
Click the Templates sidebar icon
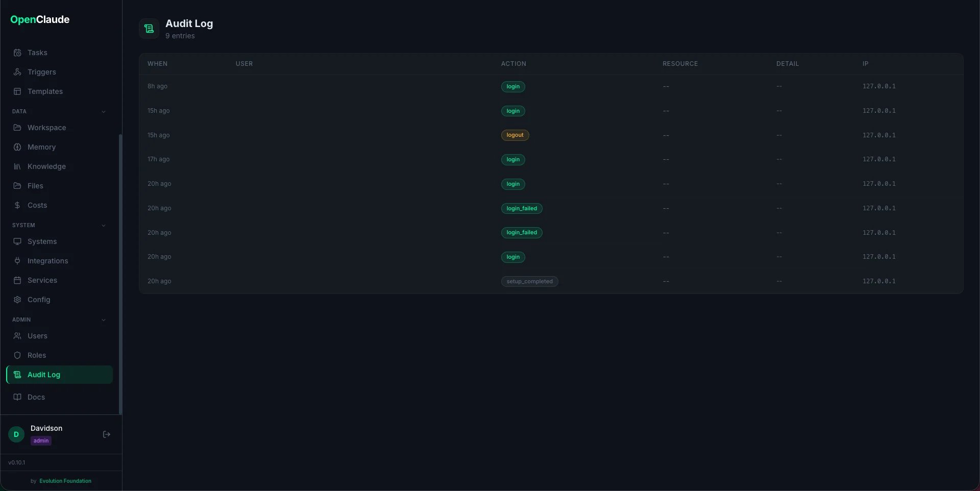click(x=17, y=91)
